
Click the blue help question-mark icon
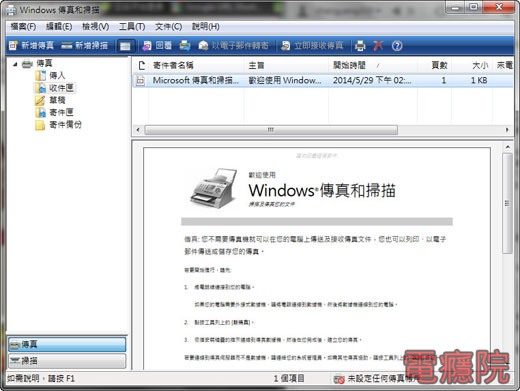[x=397, y=46]
